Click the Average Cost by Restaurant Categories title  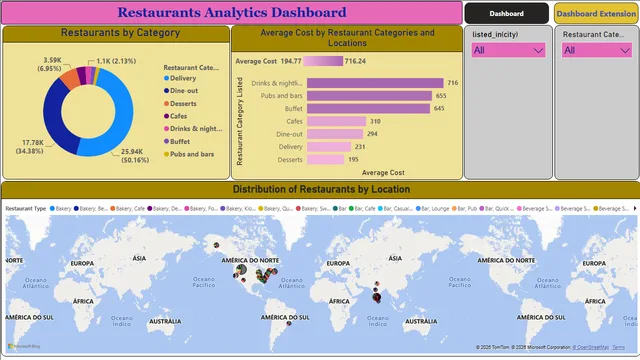(347, 38)
